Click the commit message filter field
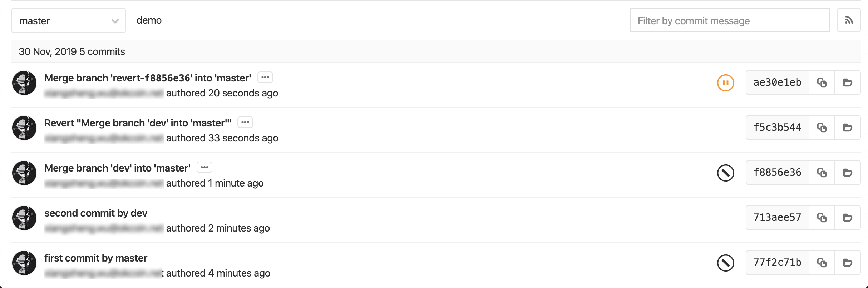 [730, 20]
